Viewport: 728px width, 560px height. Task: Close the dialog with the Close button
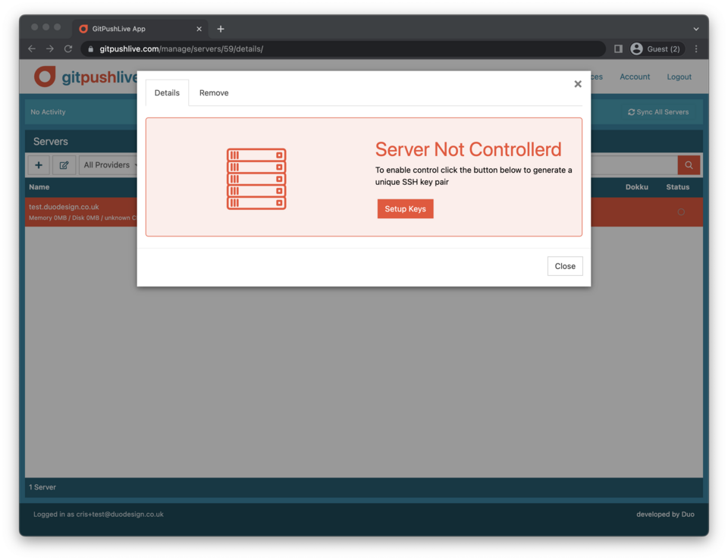(564, 266)
